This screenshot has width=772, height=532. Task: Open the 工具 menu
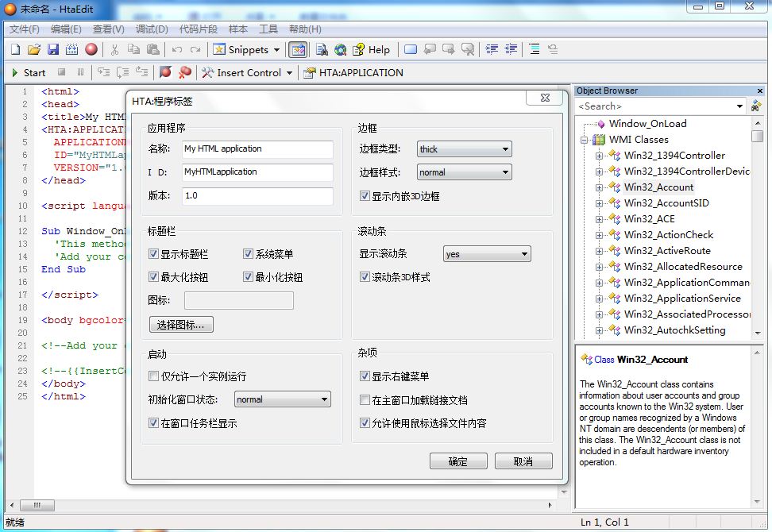click(x=268, y=29)
